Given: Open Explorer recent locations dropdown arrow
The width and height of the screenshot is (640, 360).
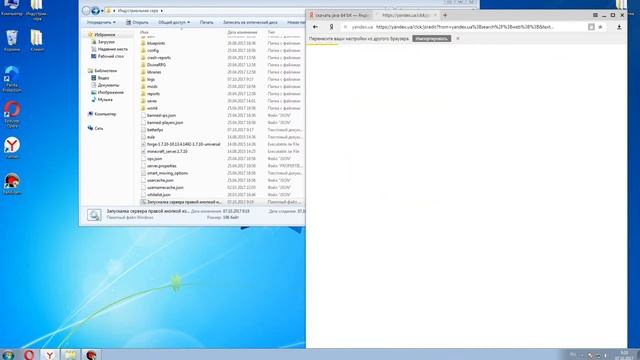Looking at the screenshot, I should click(x=102, y=11).
